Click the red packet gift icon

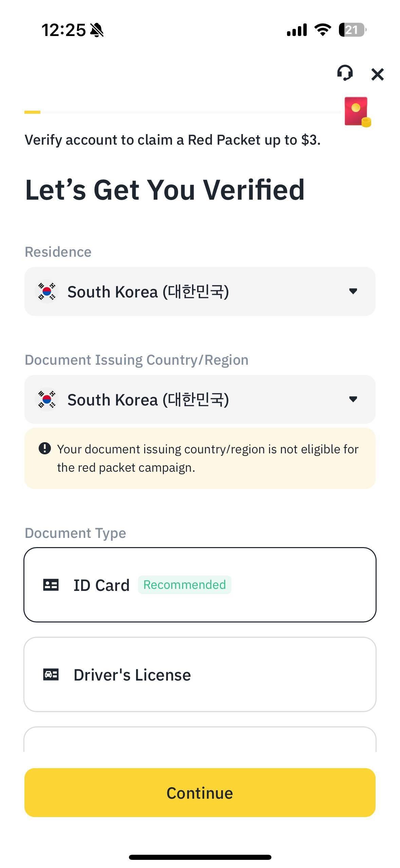357,112
